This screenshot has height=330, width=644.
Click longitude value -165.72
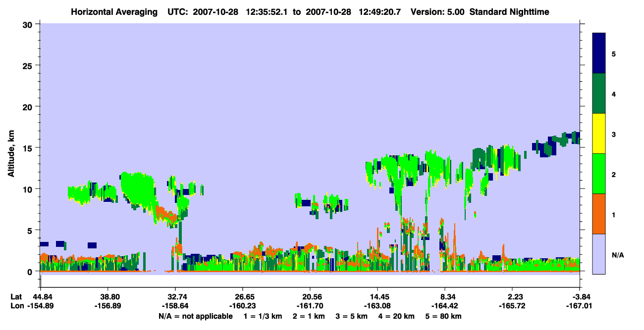point(512,306)
